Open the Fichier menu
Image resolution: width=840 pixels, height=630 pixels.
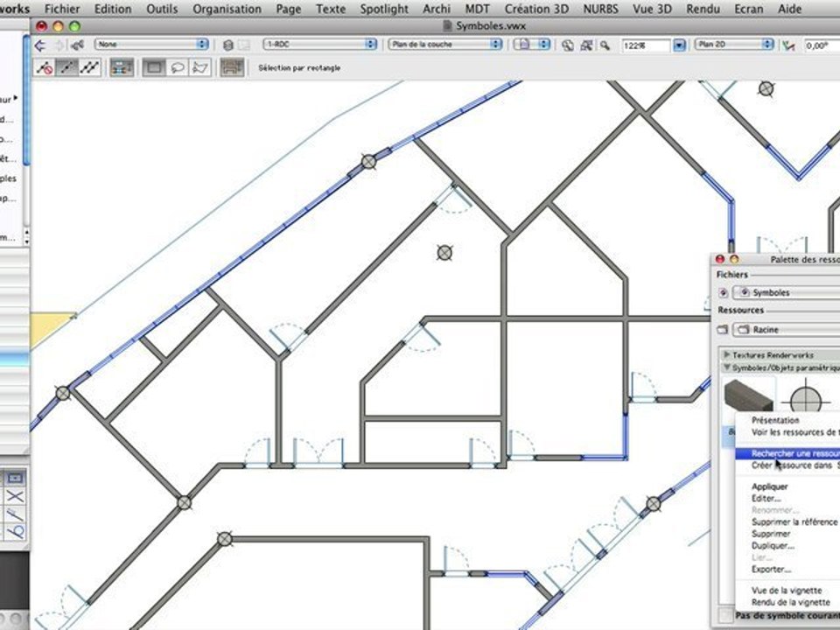click(x=62, y=9)
